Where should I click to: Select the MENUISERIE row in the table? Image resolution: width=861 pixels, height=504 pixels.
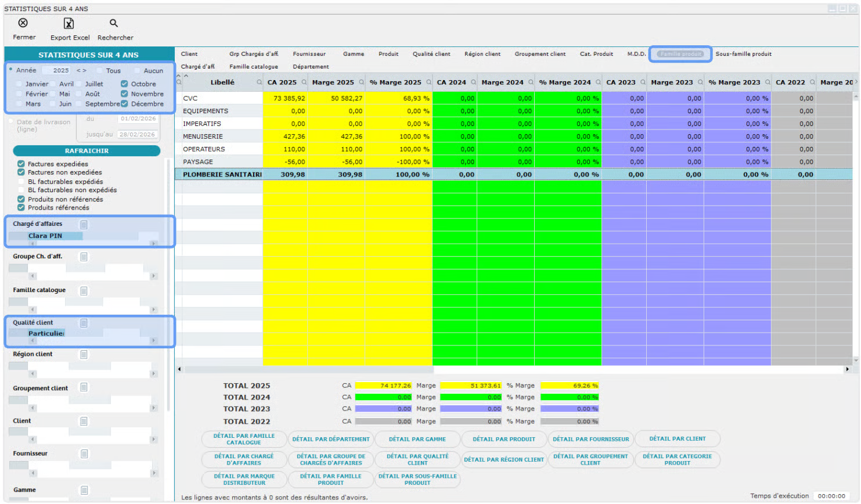(203, 136)
